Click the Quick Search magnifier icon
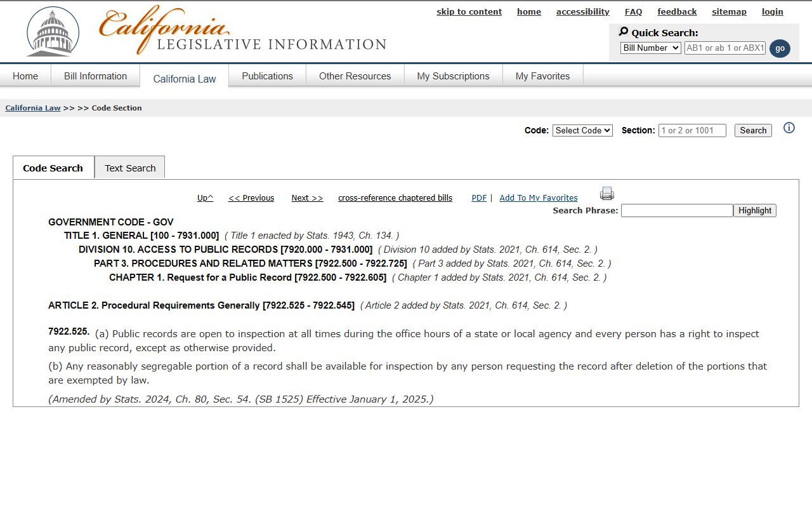The height and width of the screenshot is (508, 812). tap(624, 32)
